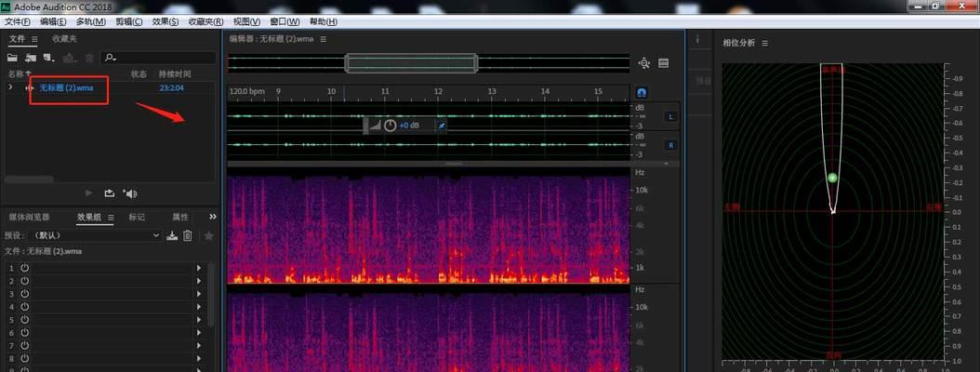
Task: Open the 文件(F) menu
Action: pyautogui.click(x=18, y=22)
